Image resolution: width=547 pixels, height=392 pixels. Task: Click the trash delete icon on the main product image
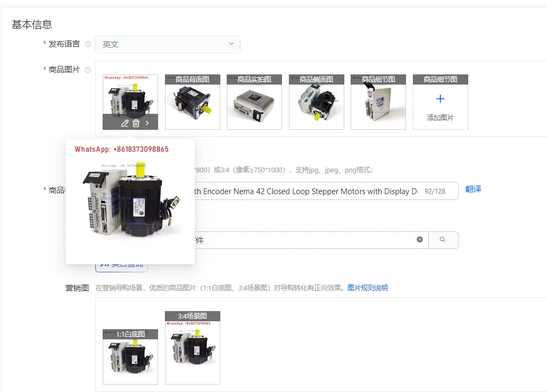[136, 123]
